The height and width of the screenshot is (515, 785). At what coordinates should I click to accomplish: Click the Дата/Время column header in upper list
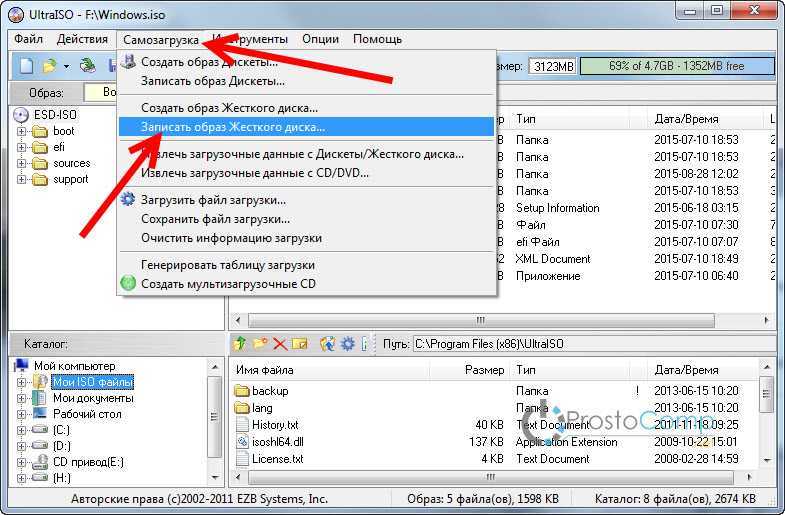(x=707, y=119)
